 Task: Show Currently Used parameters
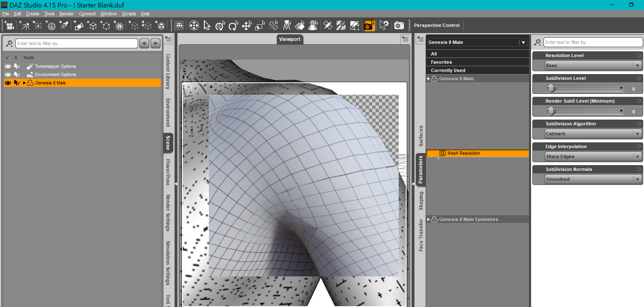pos(477,70)
